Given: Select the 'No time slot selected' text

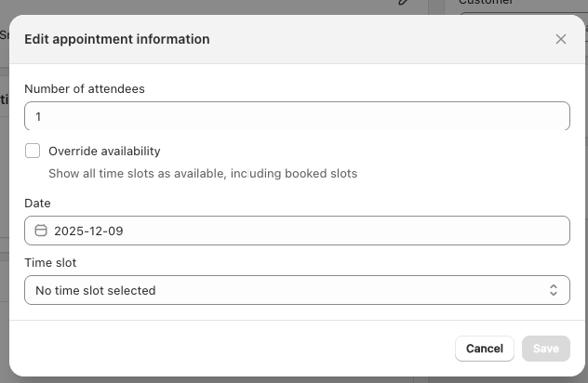Looking at the screenshot, I should coord(96,290).
